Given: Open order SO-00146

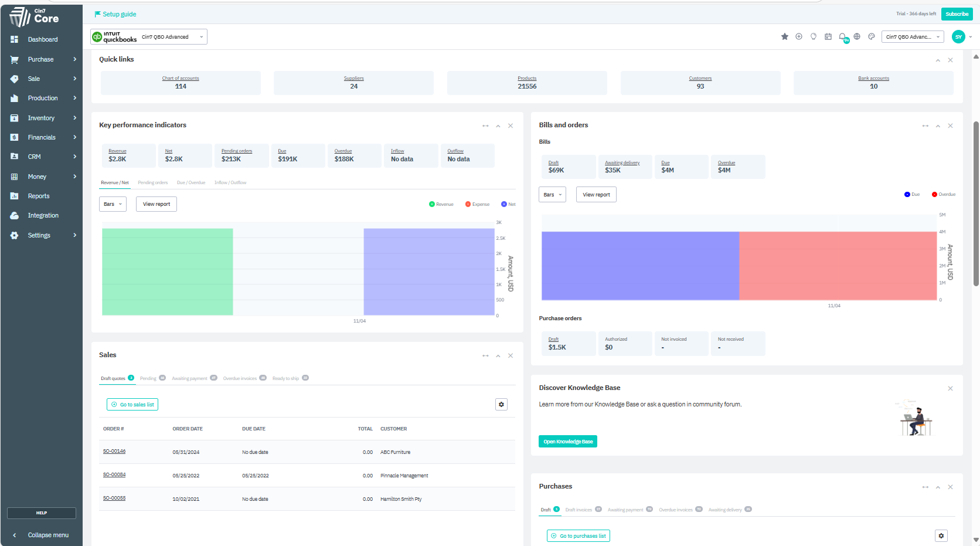Looking at the screenshot, I should pyautogui.click(x=114, y=451).
